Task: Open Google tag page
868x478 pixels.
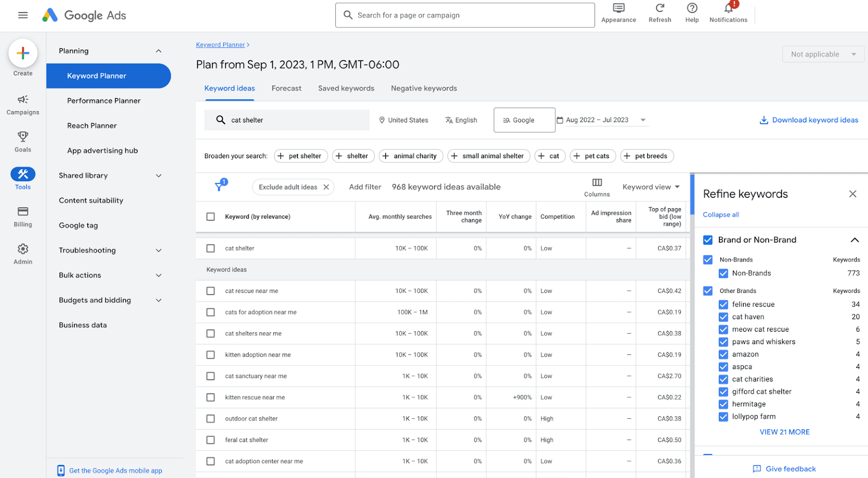Action: click(78, 226)
